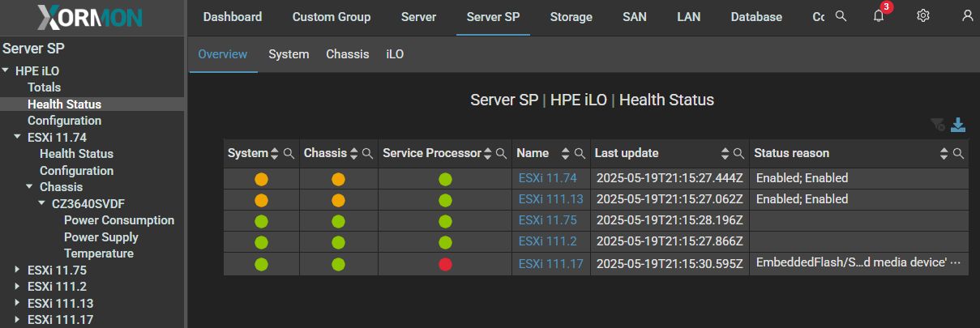
Task: Open the SAN menu
Action: pos(635,16)
